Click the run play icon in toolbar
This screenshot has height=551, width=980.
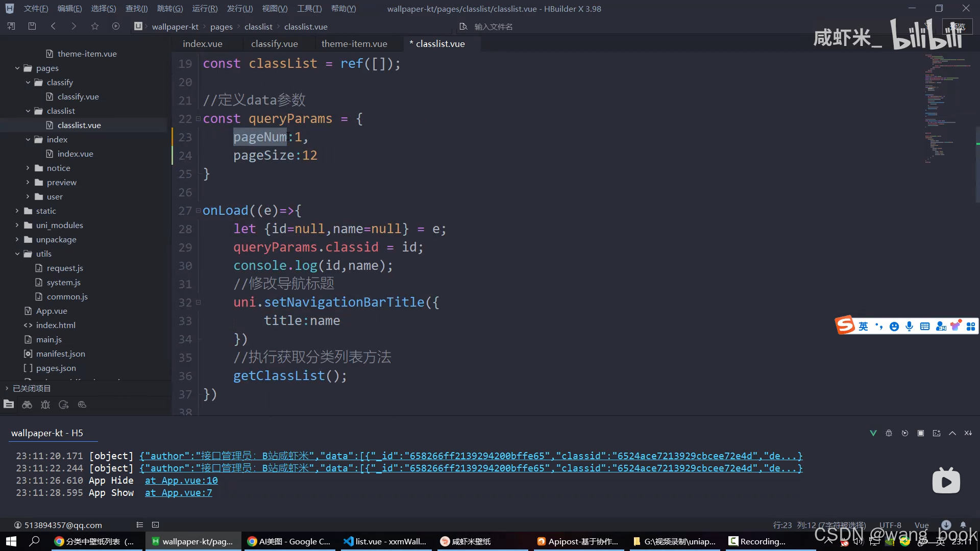[x=116, y=26]
